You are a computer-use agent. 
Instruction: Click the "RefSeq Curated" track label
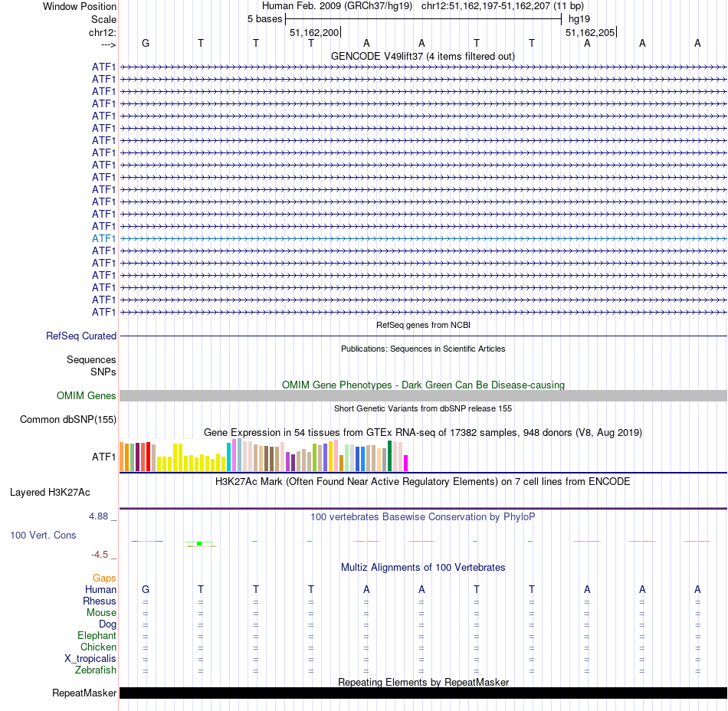80,336
